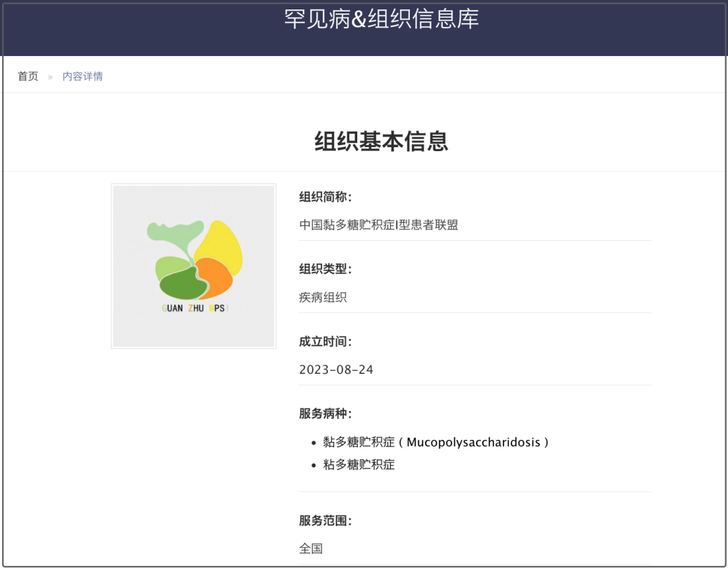Viewport: 728px width, 568px height.
Task: Click the 组织简称 field label
Action: tap(326, 197)
